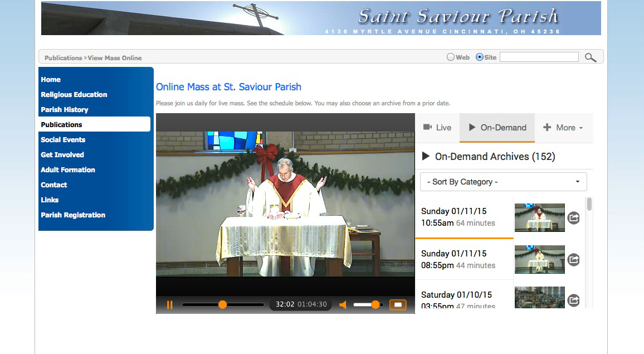The height and width of the screenshot is (354, 644).
Task: Open the Links page
Action: pos(50,200)
